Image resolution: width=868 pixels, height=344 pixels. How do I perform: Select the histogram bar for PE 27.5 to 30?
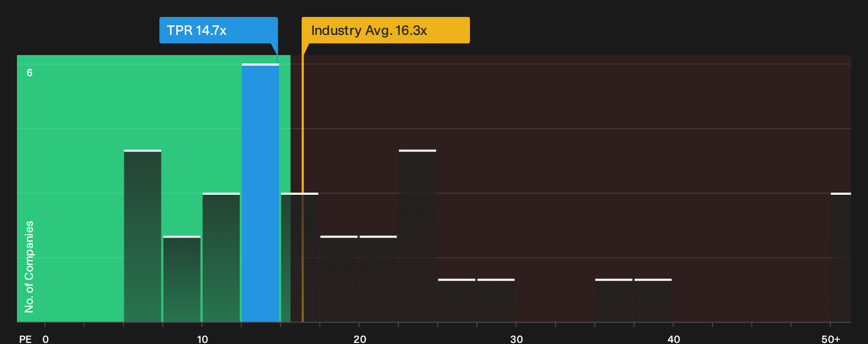[496, 301]
